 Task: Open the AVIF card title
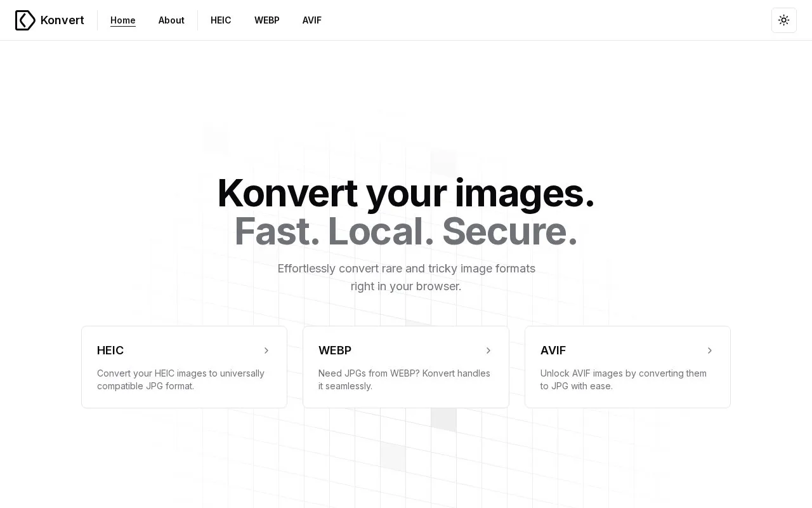pyautogui.click(x=553, y=351)
